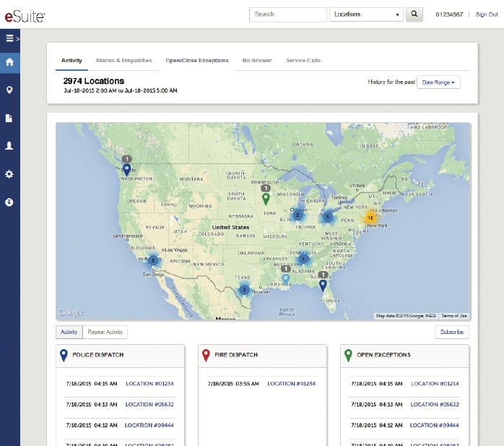Open the Date Range dropdown
Image resolution: width=504 pixels, height=446 pixels.
click(x=438, y=82)
